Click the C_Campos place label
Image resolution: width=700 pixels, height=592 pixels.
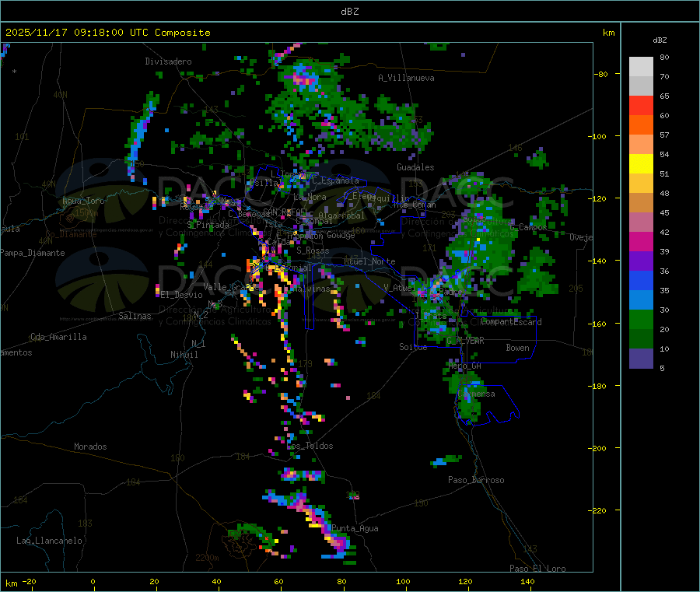pos(529,227)
